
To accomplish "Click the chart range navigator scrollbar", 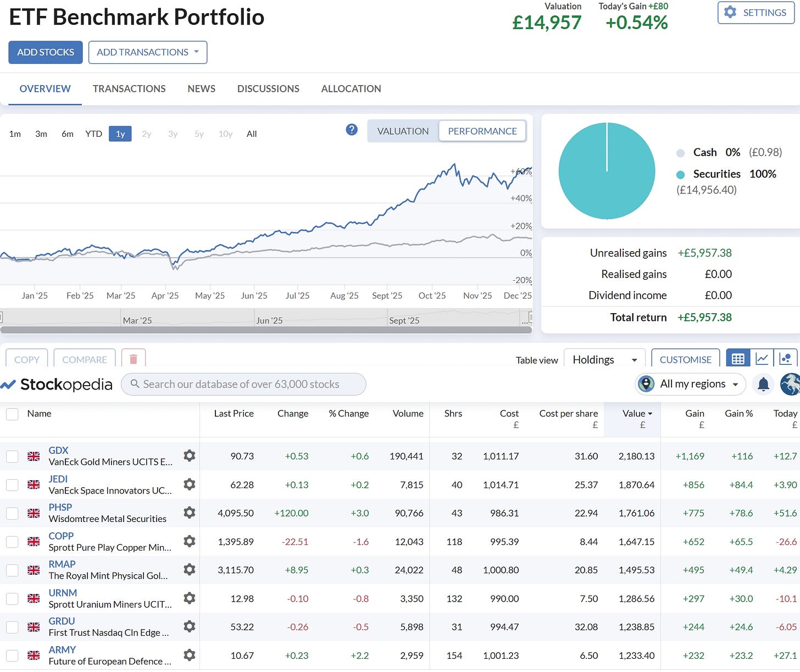I will [266, 330].
